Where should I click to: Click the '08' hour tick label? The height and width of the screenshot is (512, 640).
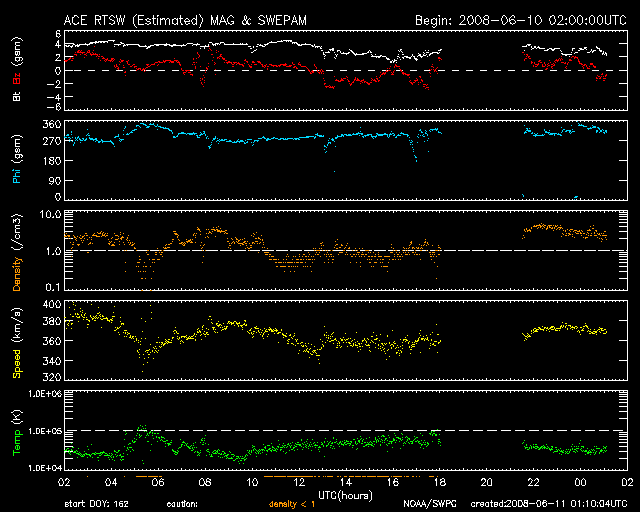tap(205, 483)
